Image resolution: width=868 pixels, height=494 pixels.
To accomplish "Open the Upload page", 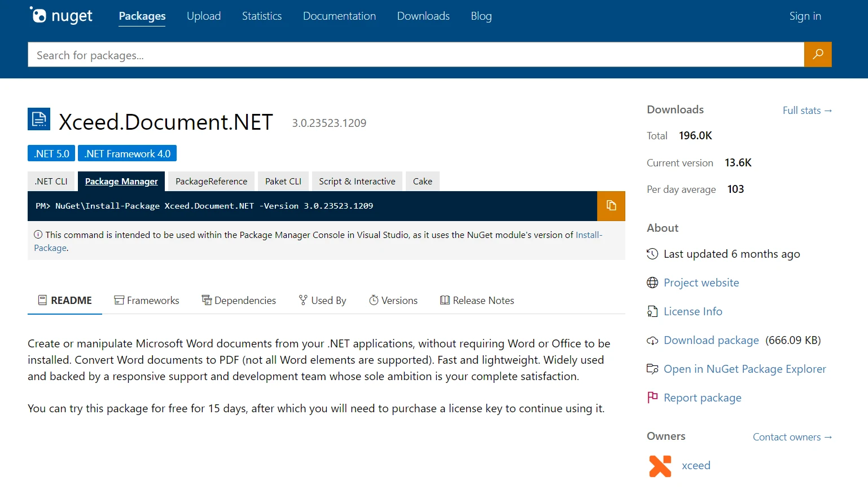I will (204, 16).
